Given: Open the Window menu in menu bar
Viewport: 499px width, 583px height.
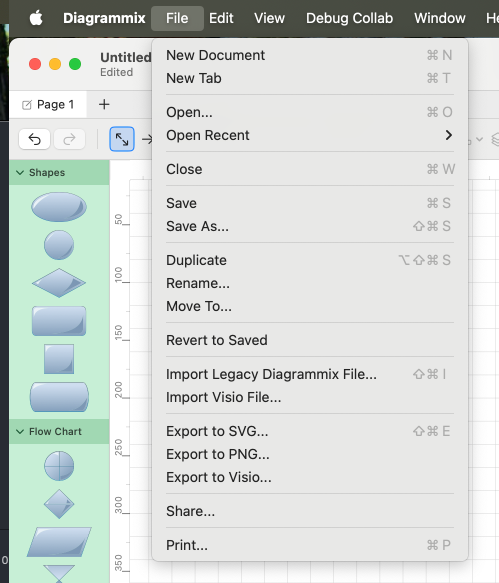Looking at the screenshot, I should tap(440, 18).
